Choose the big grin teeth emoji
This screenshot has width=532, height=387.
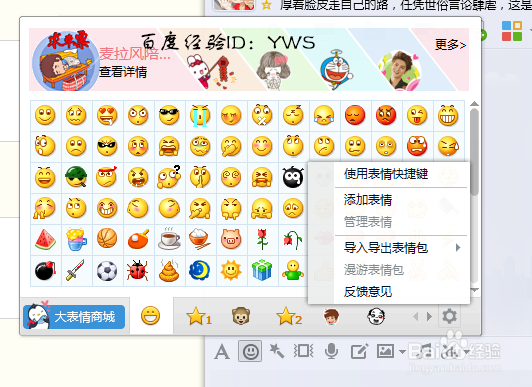448,115
